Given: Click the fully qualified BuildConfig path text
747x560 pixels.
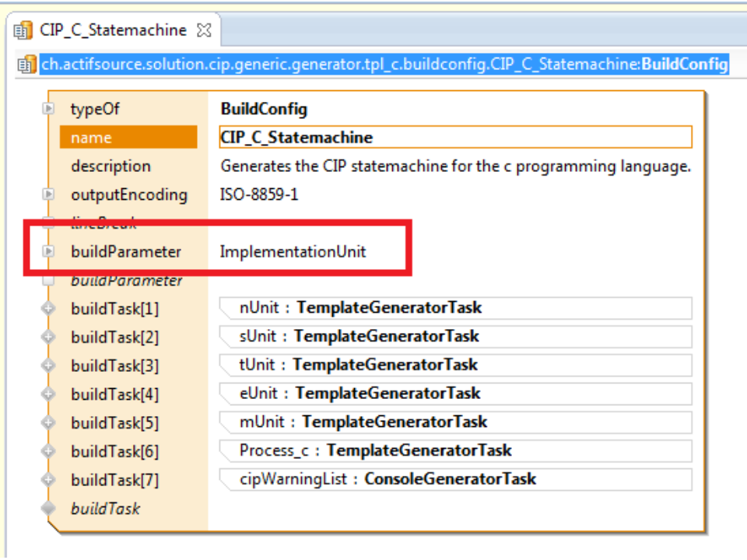Looking at the screenshot, I should (384, 65).
